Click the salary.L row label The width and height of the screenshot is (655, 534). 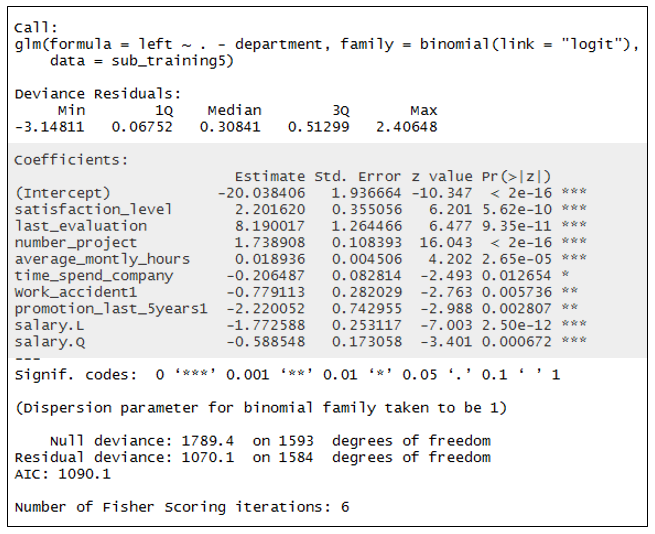[50, 325]
